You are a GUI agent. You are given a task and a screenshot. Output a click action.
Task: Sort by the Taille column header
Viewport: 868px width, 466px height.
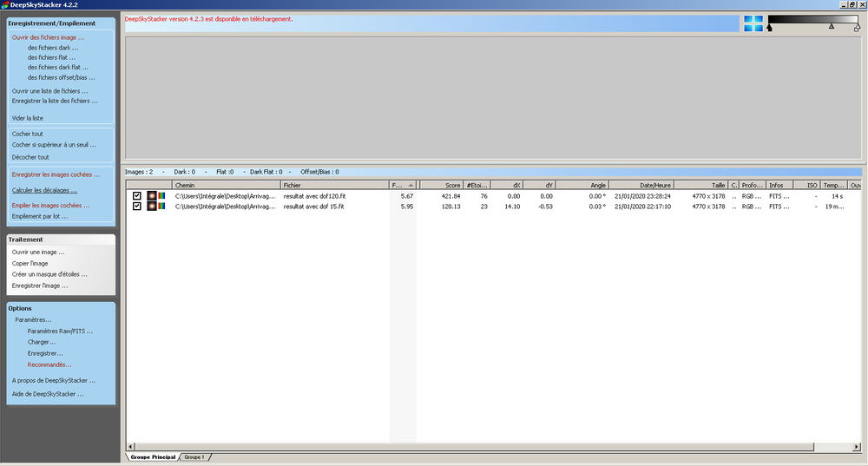pos(701,186)
